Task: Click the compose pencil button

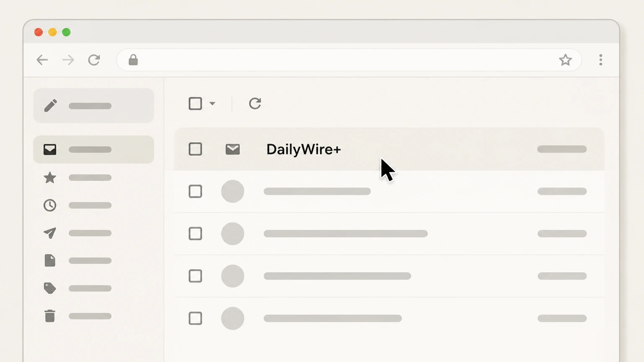Action: [93, 106]
